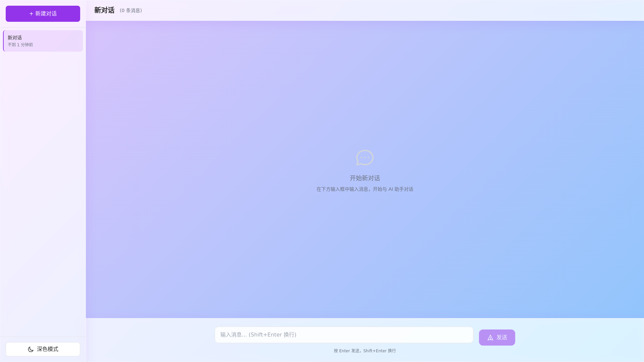Open the 新对话 conversation in sidebar
The image size is (644, 362).
pyautogui.click(x=43, y=41)
